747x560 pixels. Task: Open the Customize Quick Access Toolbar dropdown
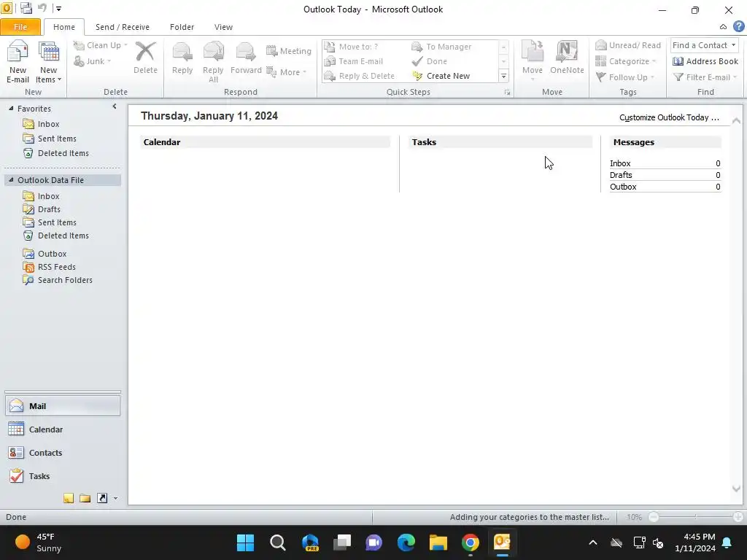click(58, 8)
